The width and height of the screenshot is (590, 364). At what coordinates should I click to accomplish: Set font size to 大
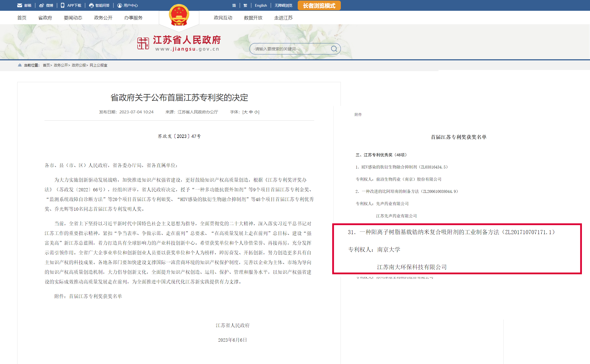(x=245, y=112)
